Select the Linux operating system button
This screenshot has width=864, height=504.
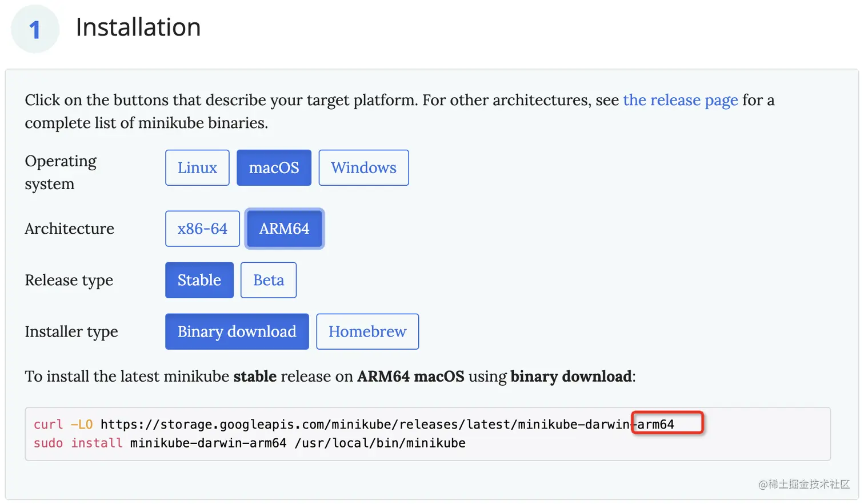(x=197, y=167)
